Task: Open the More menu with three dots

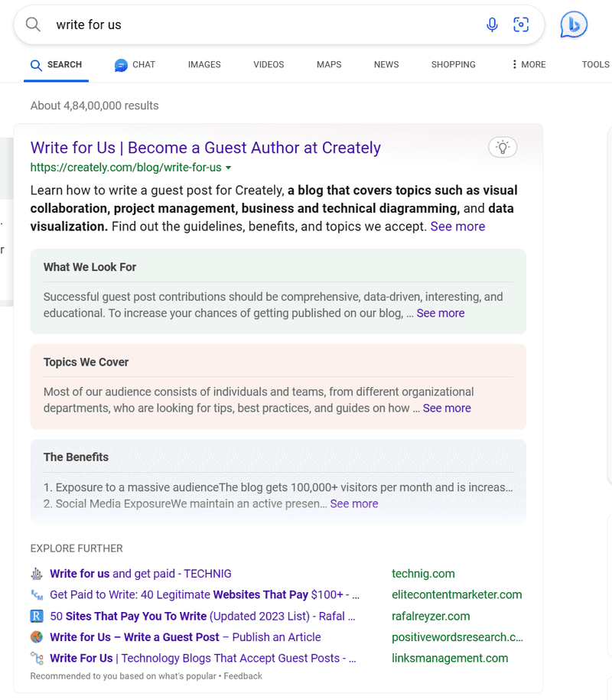Action: coord(529,65)
